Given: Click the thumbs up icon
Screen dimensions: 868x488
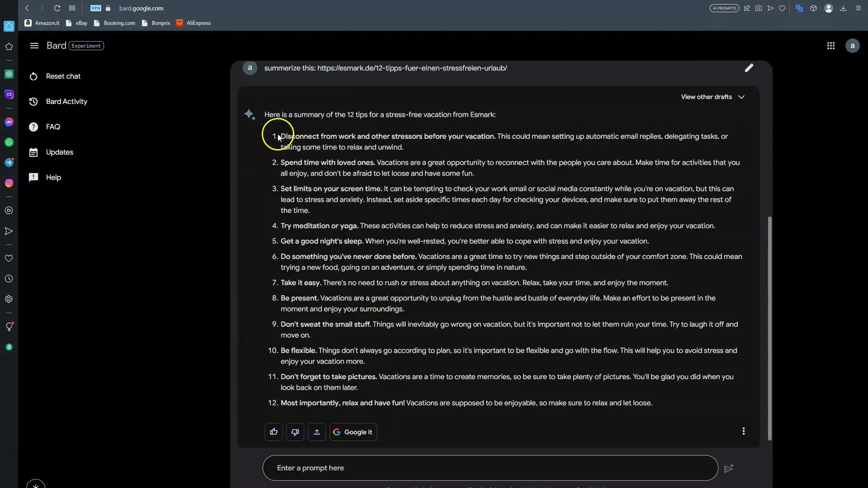Looking at the screenshot, I should click(x=274, y=432).
